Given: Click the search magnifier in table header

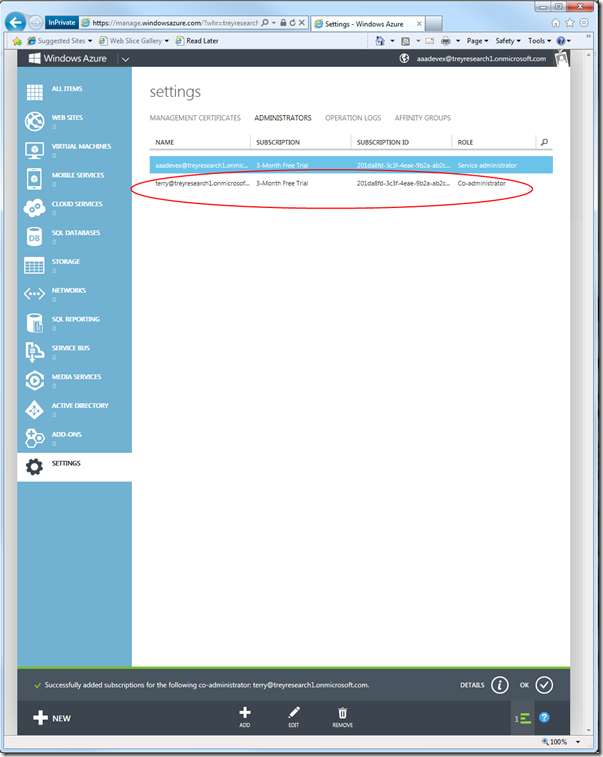Looking at the screenshot, I should point(544,142).
